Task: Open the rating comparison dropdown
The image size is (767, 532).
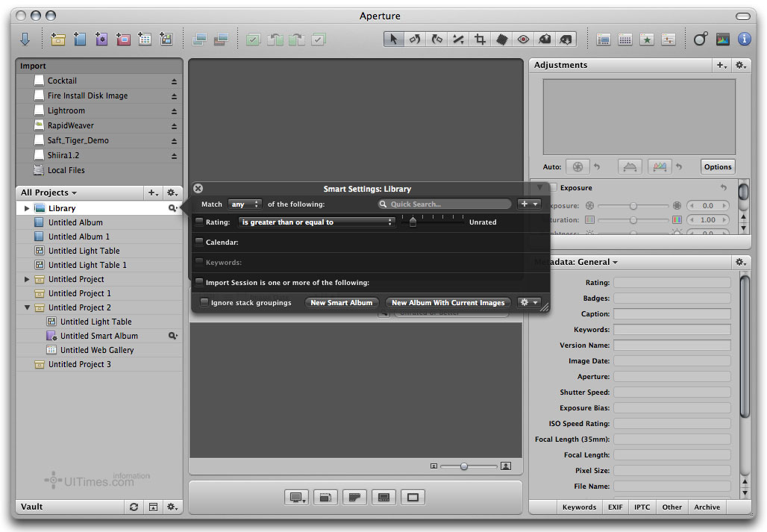Action: pyautogui.click(x=316, y=222)
